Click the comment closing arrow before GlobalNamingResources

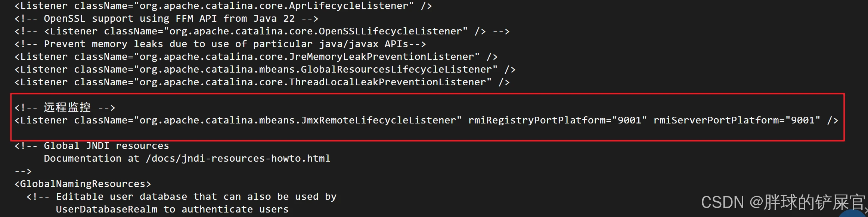pyautogui.click(x=23, y=171)
